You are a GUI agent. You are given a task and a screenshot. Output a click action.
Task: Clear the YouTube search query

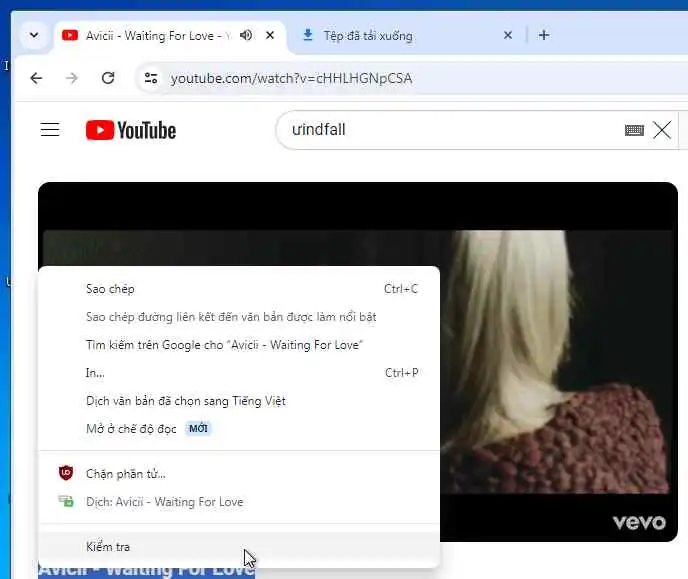point(662,130)
